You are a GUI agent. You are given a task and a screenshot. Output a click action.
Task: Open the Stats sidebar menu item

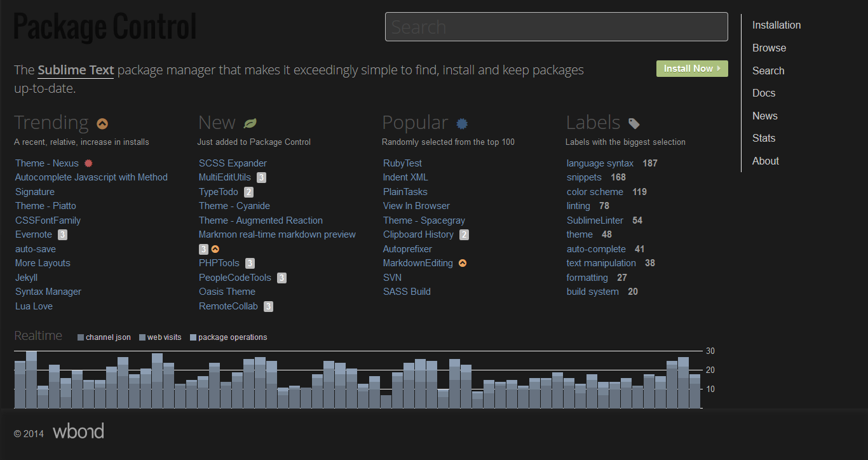coord(764,139)
